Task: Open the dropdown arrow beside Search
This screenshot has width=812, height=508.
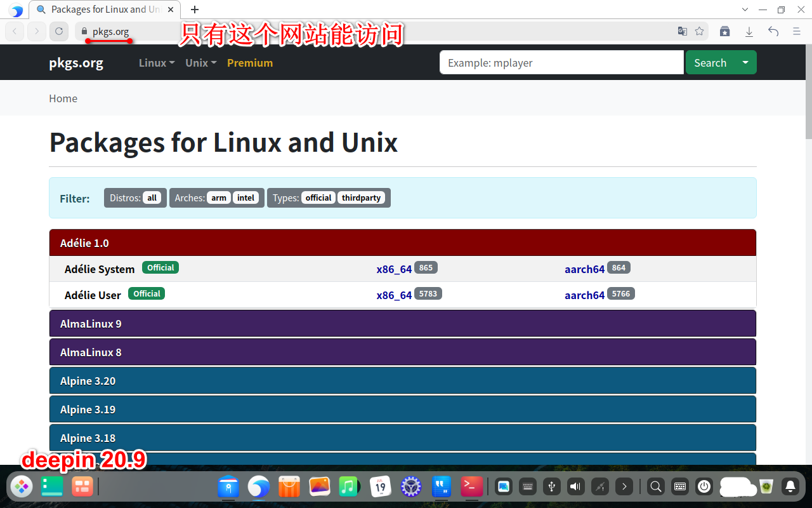Action: pos(745,62)
